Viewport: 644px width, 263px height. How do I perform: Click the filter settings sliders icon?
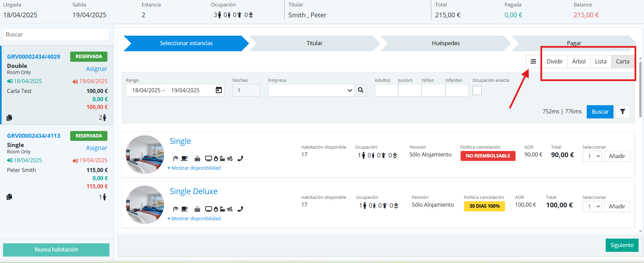pos(533,61)
